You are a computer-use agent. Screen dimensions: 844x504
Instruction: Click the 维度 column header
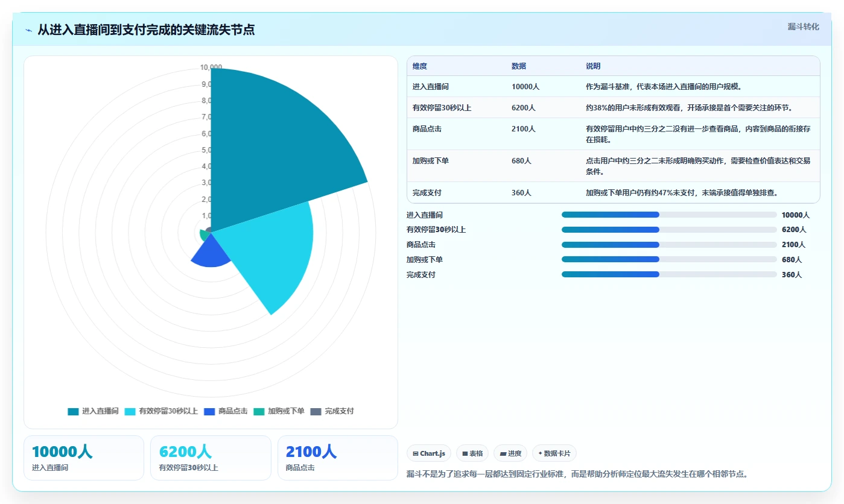420,66
